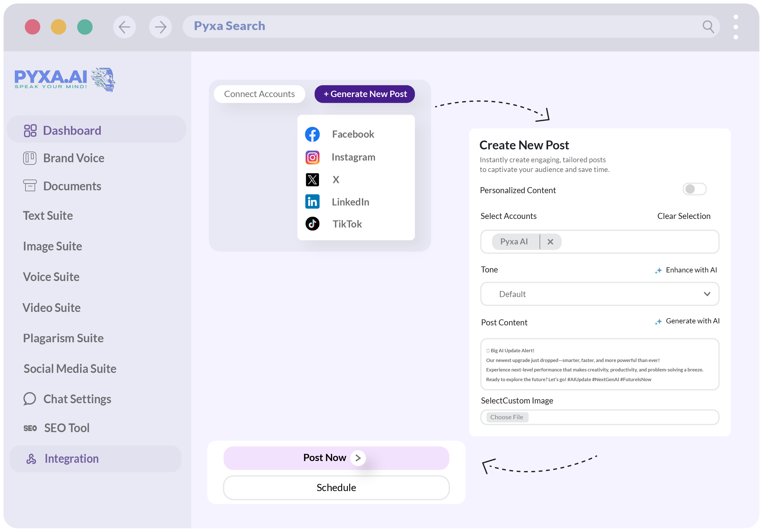Screen dimensions: 763x532
Task: Click the Pyxa.AI logo
Action: pos(65,80)
